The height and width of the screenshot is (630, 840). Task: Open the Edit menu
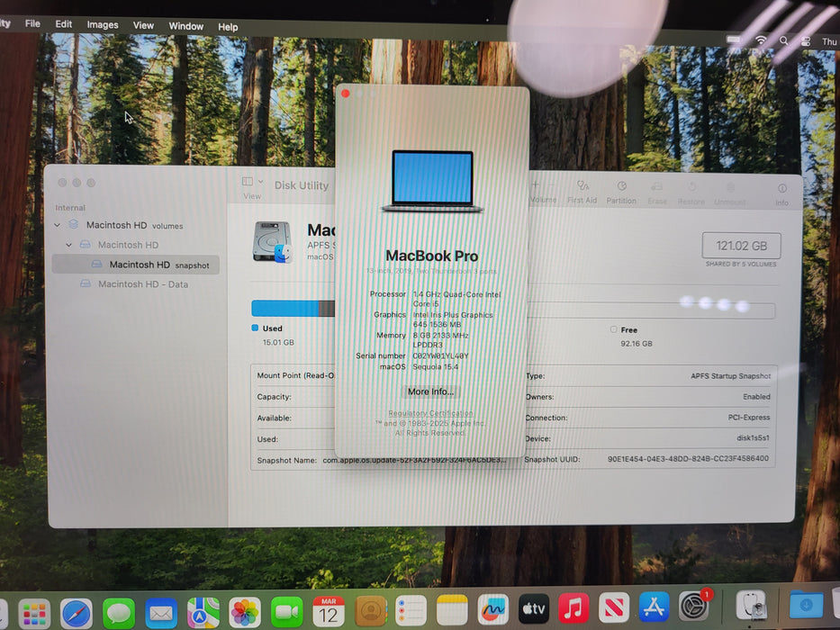(63, 24)
